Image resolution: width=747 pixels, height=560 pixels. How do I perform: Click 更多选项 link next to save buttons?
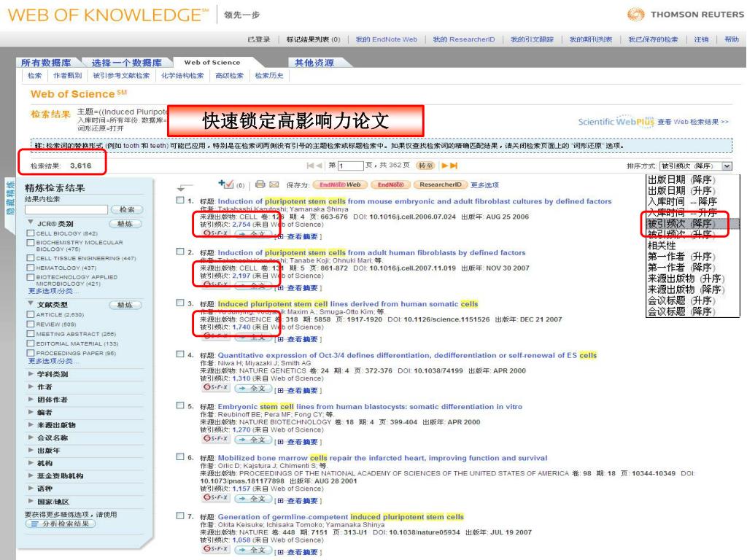pyautogui.click(x=484, y=184)
